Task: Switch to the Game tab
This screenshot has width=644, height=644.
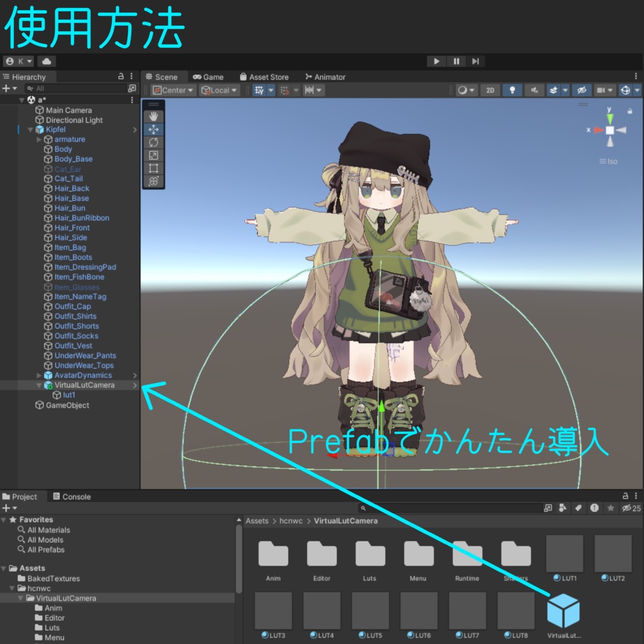Action: pos(209,76)
